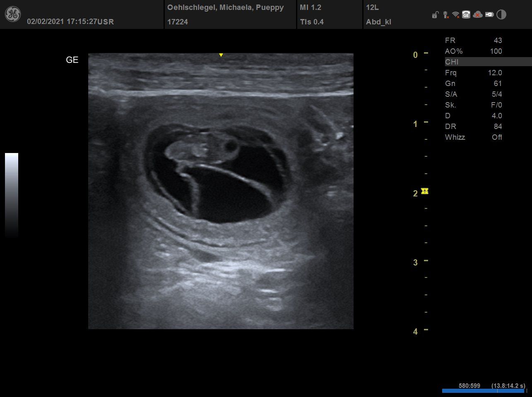Select the highlighted CHI parameter row
The height and width of the screenshot is (397, 532).
coord(488,62)
